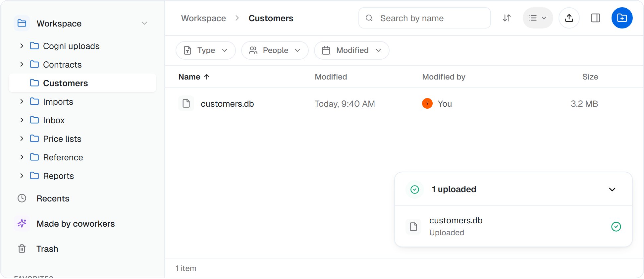Click the sort order arrows icon
This screenshot has width=644, height=279.
coord(507,18)
